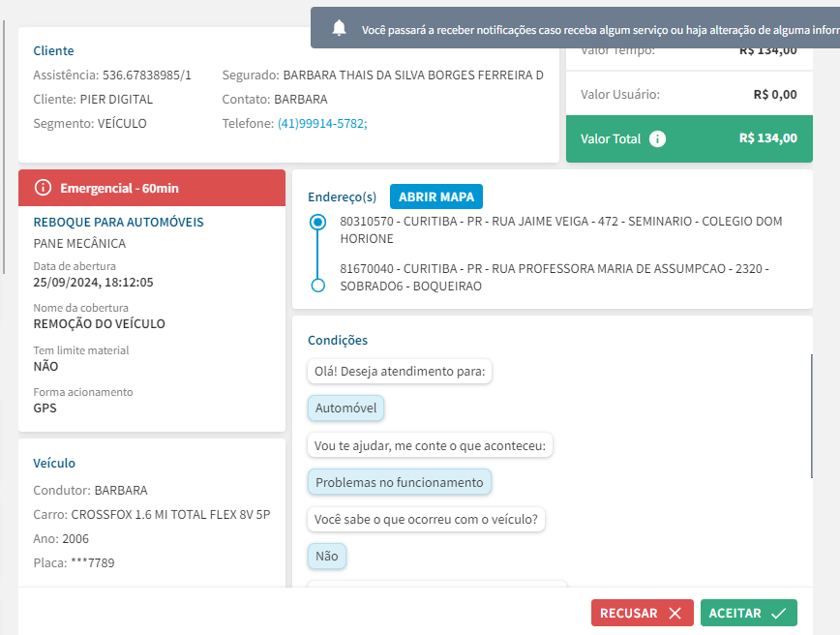The image size is (840, 635).
Task: Click the Ano 2006 text
Action: click(61, 538)
